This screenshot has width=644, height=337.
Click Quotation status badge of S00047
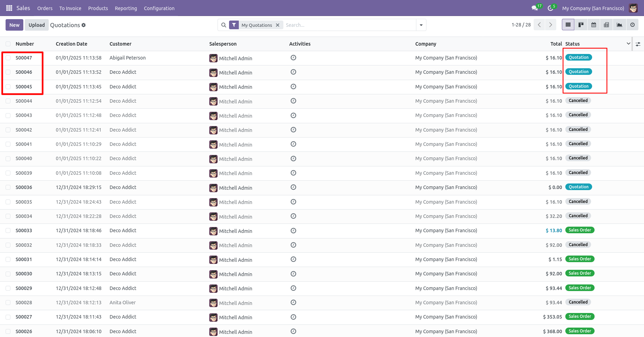pos(579,57)
